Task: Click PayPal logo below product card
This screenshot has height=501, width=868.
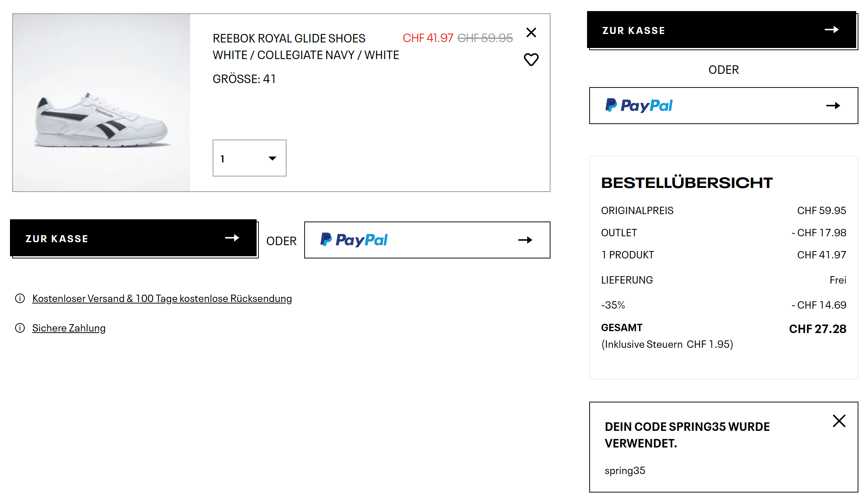Action: (354, 240)
